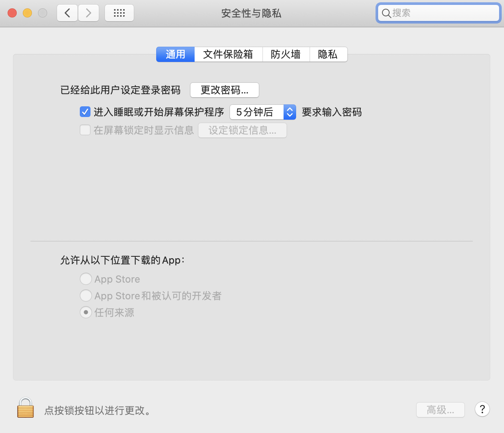Click the 安全性与隐私 window title

(251, 13)
